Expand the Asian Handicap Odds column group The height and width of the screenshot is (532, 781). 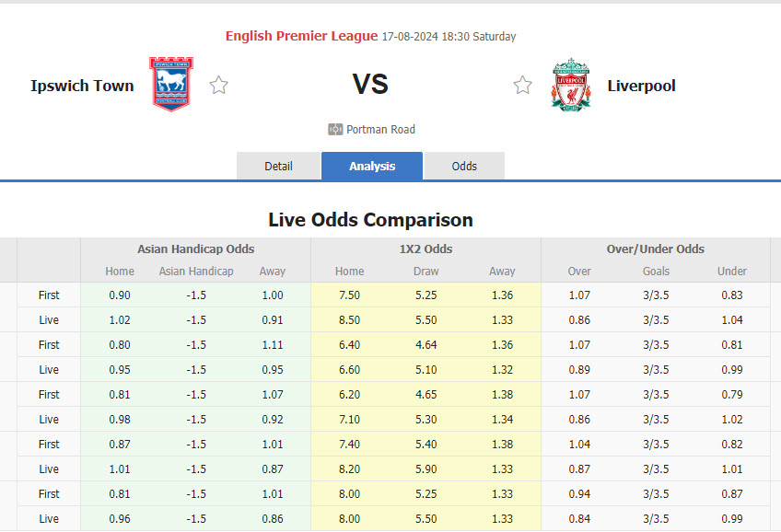196,249
